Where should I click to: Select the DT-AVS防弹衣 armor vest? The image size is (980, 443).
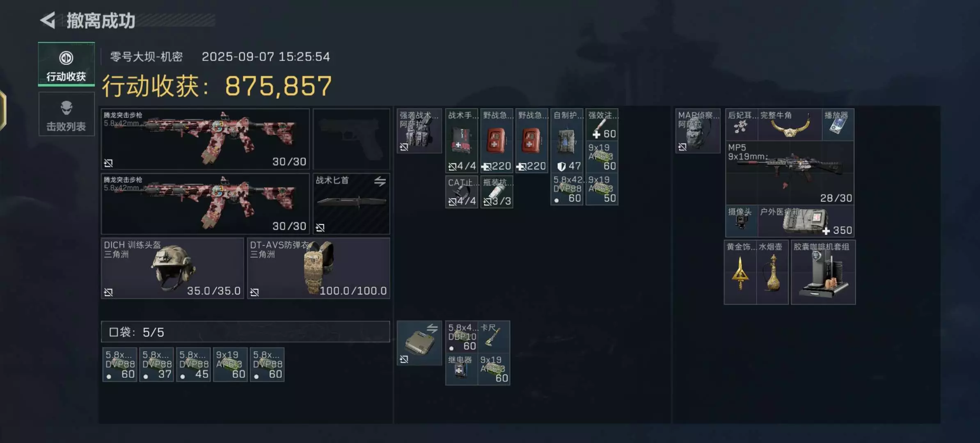click(x=318, y=268)
